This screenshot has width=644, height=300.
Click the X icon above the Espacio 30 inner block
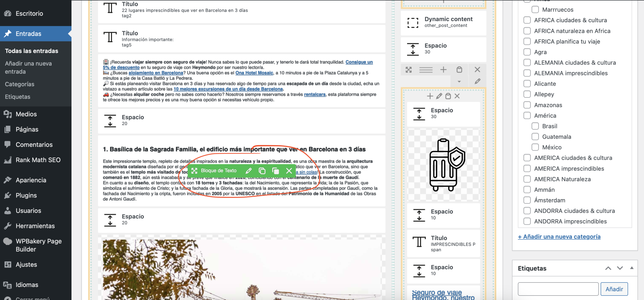coord(457,96)
